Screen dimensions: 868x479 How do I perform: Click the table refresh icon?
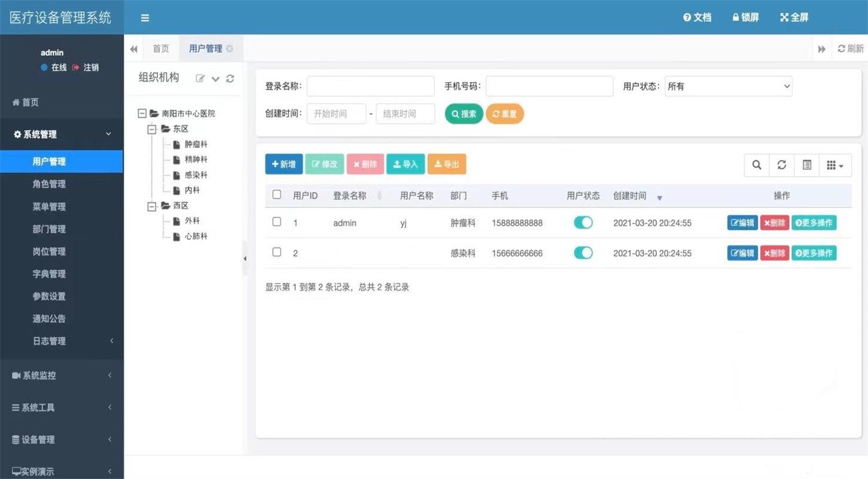pos(782,165)
